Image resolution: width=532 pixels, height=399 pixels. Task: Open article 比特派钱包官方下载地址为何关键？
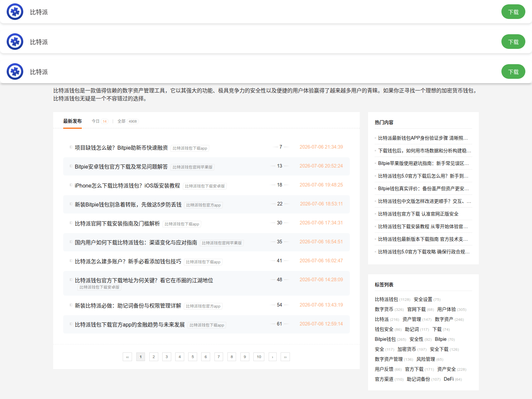[144, 280]
